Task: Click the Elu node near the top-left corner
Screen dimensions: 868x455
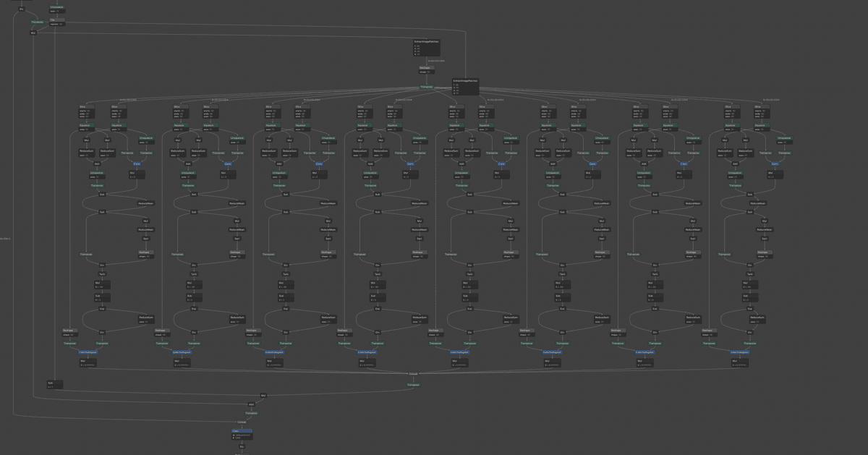Action: coord(22,9)
